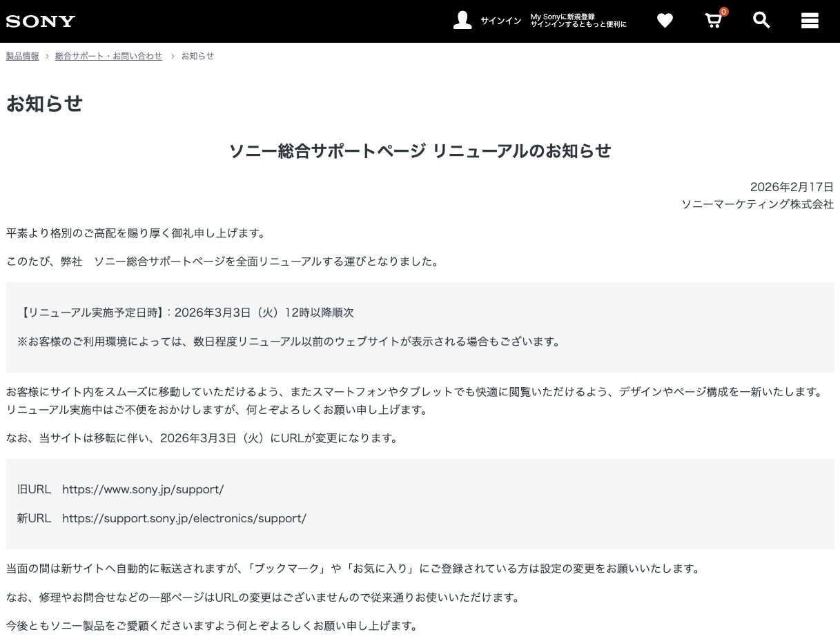The height and width of the screenshot is (641, 840).
Task: Click the Sony logo
Action: pos(41,21)
